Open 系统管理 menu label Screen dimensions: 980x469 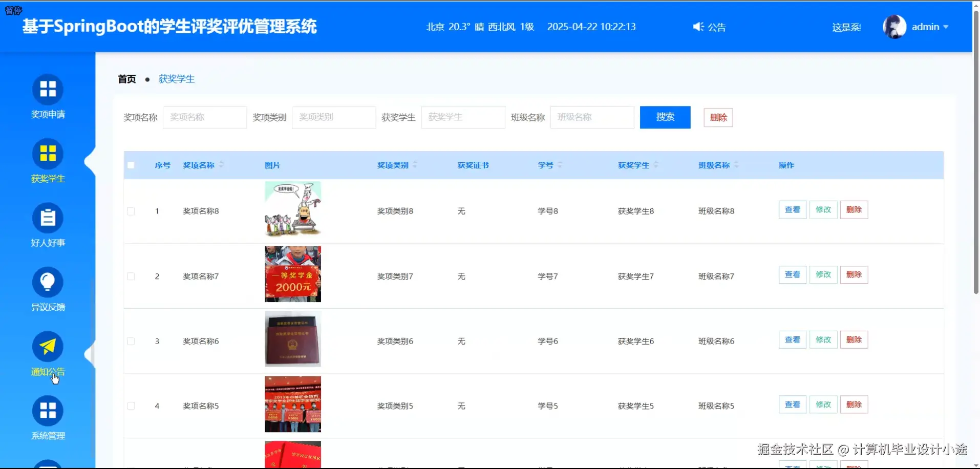(48, 436)
